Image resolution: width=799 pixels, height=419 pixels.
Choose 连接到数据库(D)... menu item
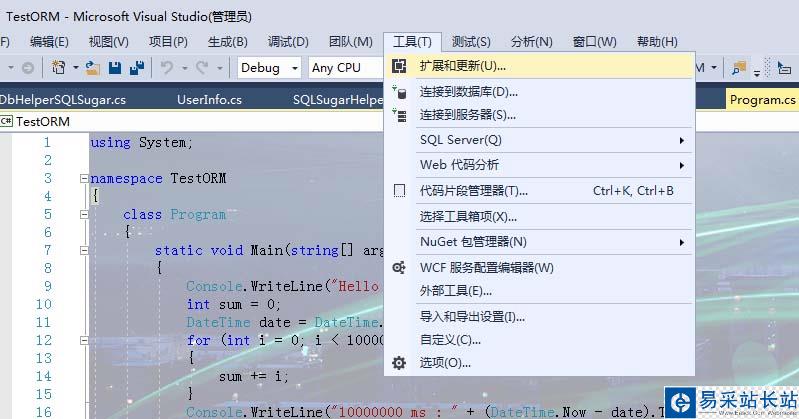point(540,92)
